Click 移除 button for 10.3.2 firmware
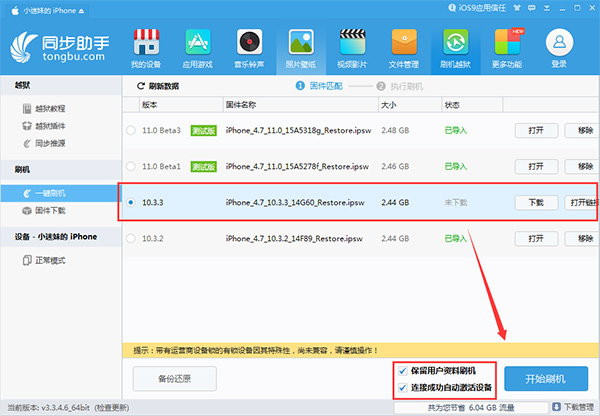This screenshot has width=600, height=416. (582, 238)
